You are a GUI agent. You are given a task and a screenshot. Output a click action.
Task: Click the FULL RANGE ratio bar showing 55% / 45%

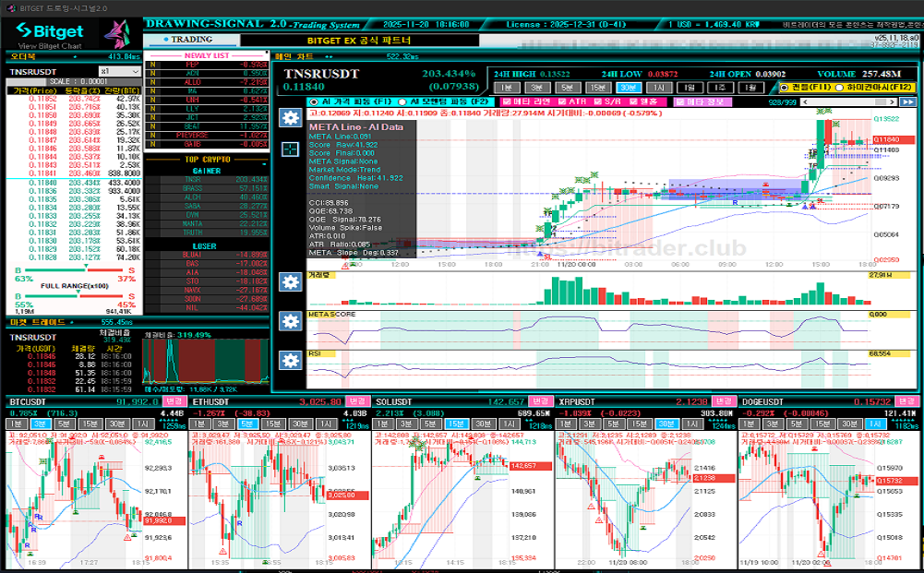75,296
